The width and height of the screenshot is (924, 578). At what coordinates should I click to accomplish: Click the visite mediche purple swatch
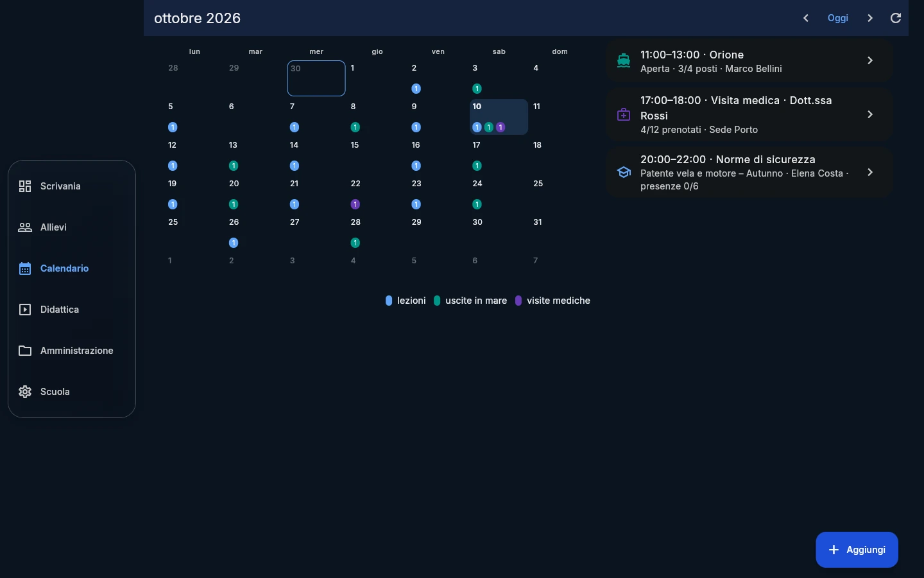pyautogui.click(x=518, y=301)
